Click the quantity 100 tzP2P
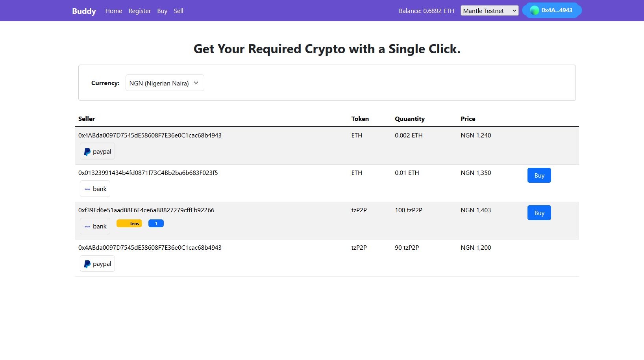The height and width of the screenshot is (360, 644). pyautogui.click(x=409, y=210)
